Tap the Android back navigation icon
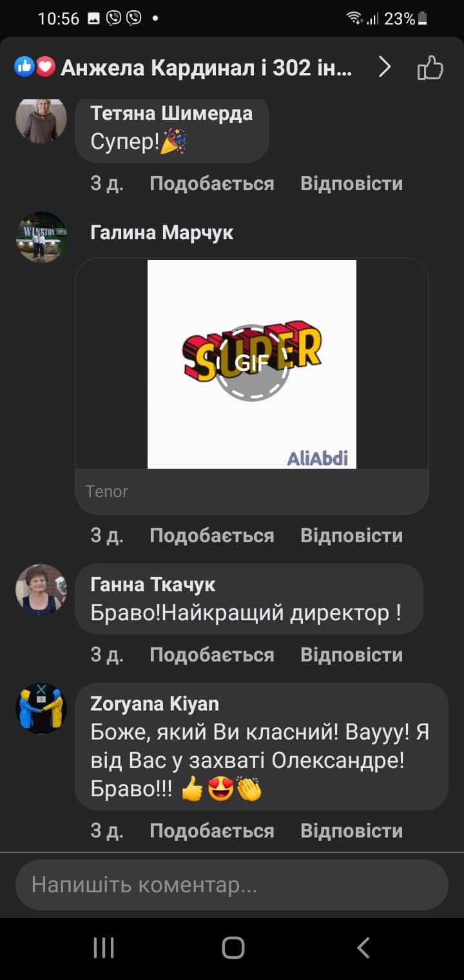Screen dimensions: 464x980 pyautogui.click(x=363, y=948)
